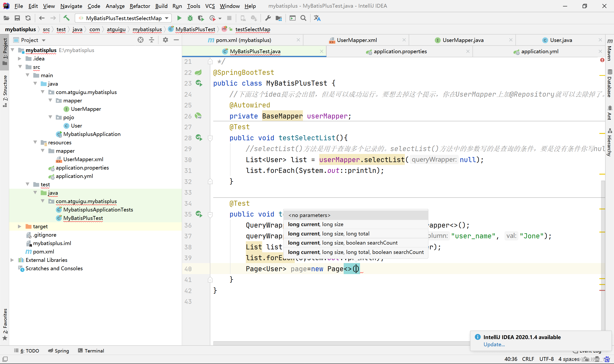Open file via toolbar folder icon
This screenshot has height=364, width=614.
6,18
